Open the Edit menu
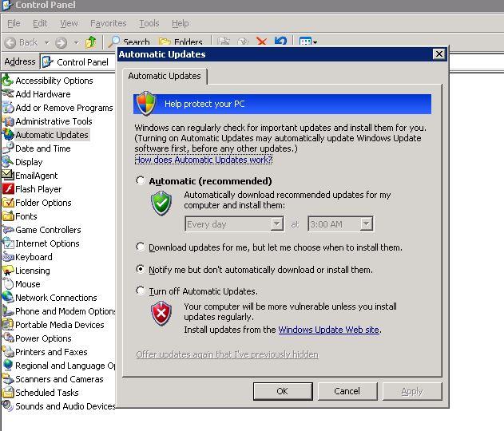 [x=40, y=23]
